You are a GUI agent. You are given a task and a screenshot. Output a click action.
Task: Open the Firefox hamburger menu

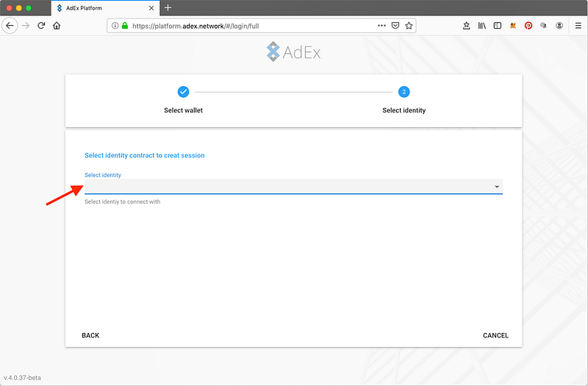pos(578,26)
